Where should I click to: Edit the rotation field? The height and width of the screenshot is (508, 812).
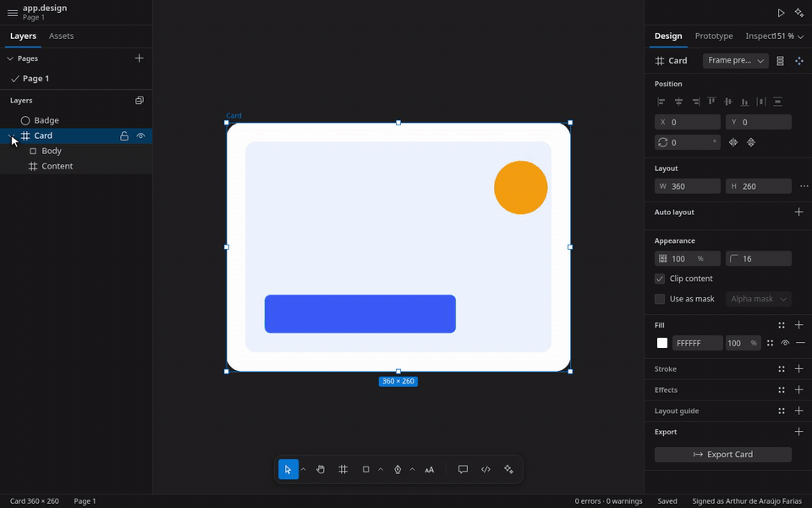(687, 142)
